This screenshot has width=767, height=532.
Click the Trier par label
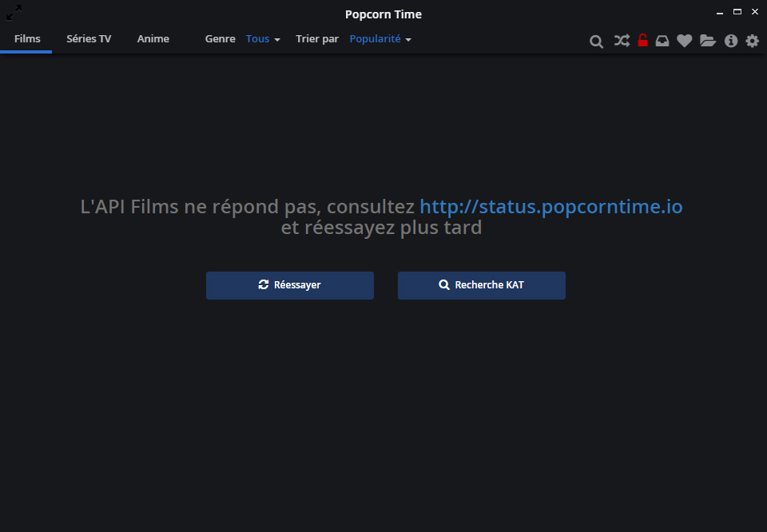click(317, 38)
